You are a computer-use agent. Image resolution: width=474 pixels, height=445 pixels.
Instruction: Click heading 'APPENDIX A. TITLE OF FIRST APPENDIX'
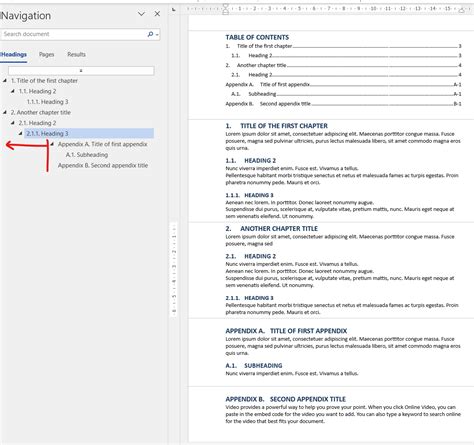pos(286,331)
